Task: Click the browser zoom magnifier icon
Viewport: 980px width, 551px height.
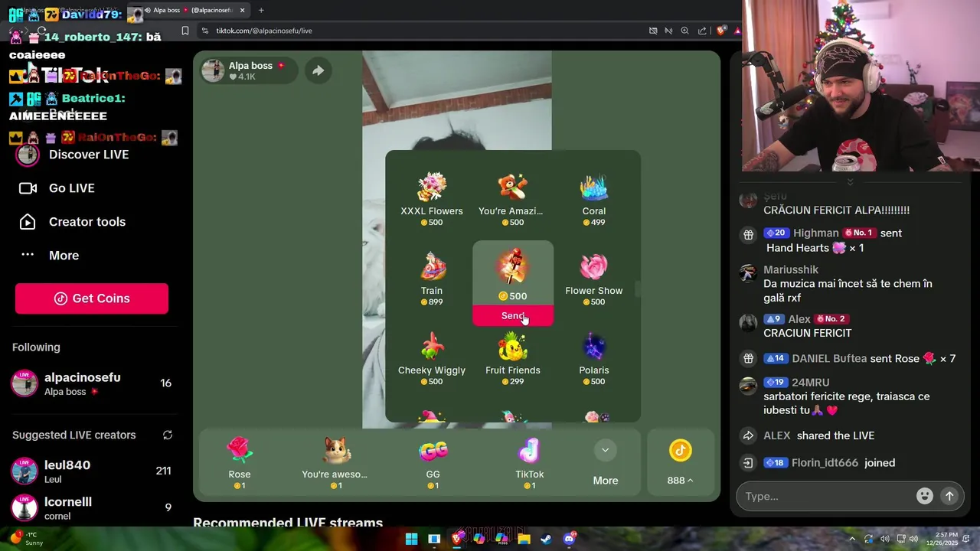Action: [x=685, y=31]
